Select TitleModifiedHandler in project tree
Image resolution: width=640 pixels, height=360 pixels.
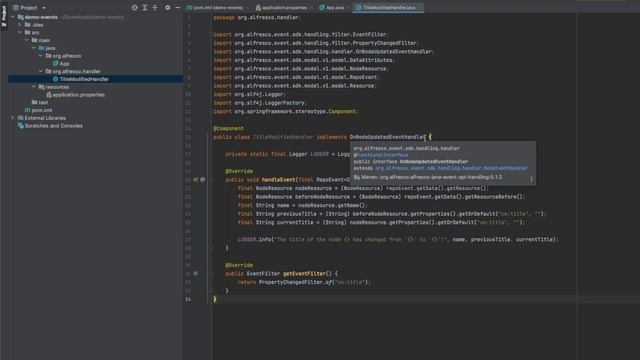96,79
